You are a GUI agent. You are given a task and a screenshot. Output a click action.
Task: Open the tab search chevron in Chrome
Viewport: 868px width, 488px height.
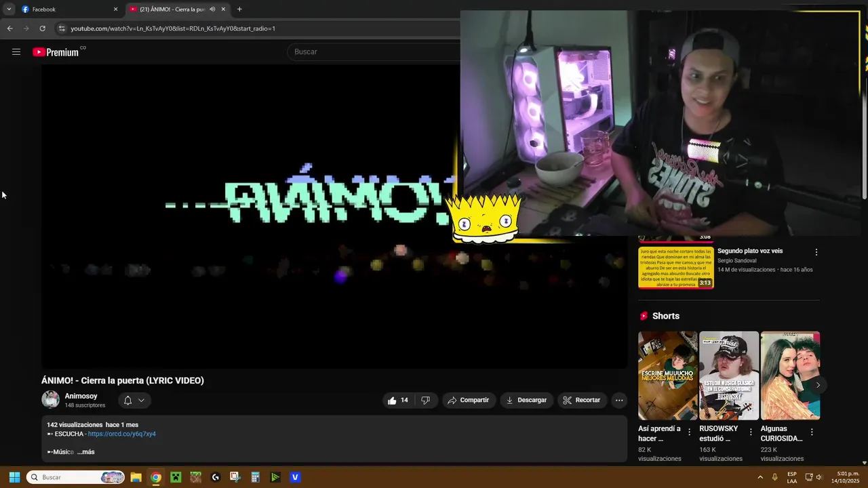pyautogui.click(x=9, y=9)
